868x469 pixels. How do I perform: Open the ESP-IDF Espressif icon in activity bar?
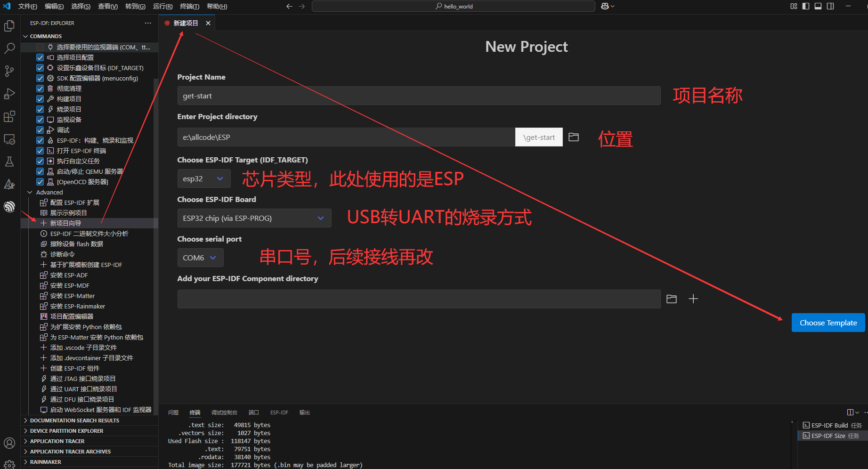coord(9,206)
